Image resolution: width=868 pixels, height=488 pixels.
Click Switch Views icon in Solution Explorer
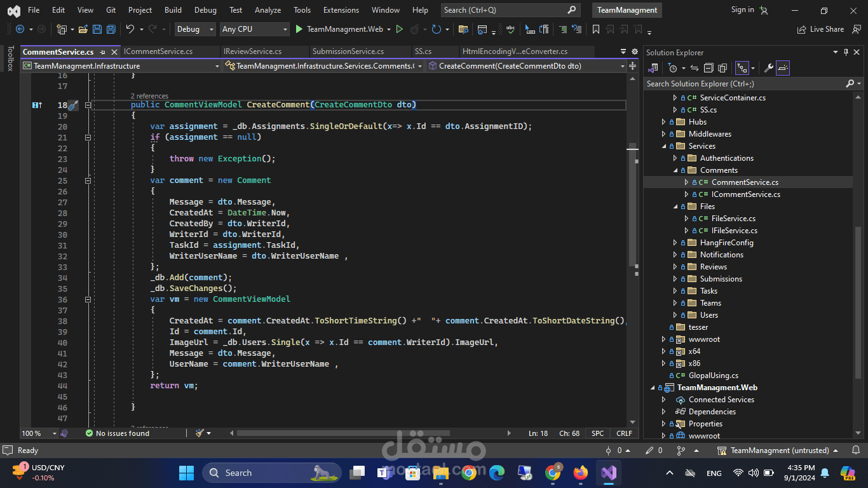tap(653, 68)
